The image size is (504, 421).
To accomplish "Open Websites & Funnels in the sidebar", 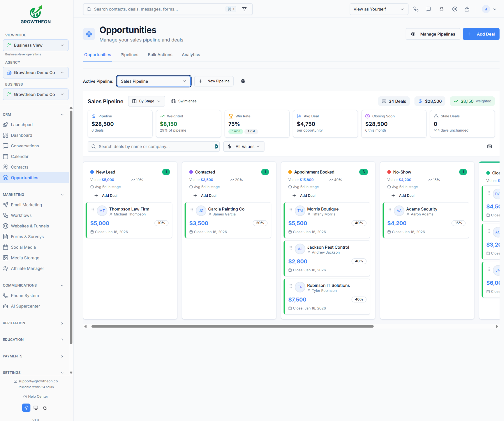I will (34, 226).
